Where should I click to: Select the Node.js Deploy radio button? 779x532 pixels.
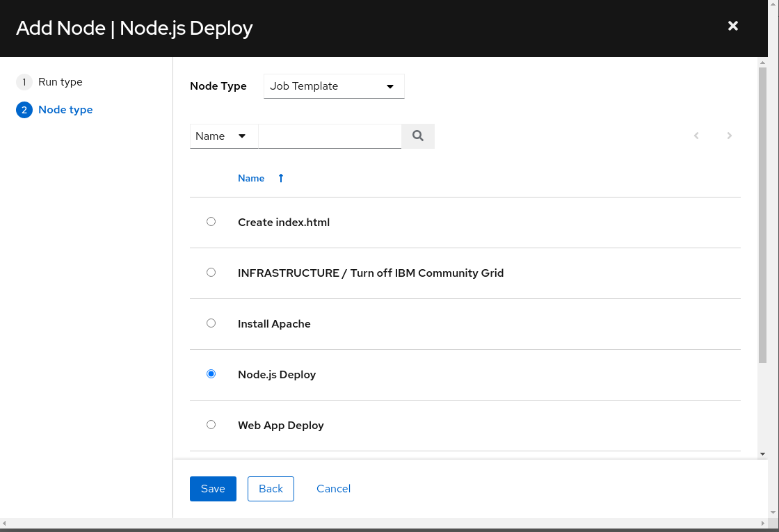tap(211, 373)
